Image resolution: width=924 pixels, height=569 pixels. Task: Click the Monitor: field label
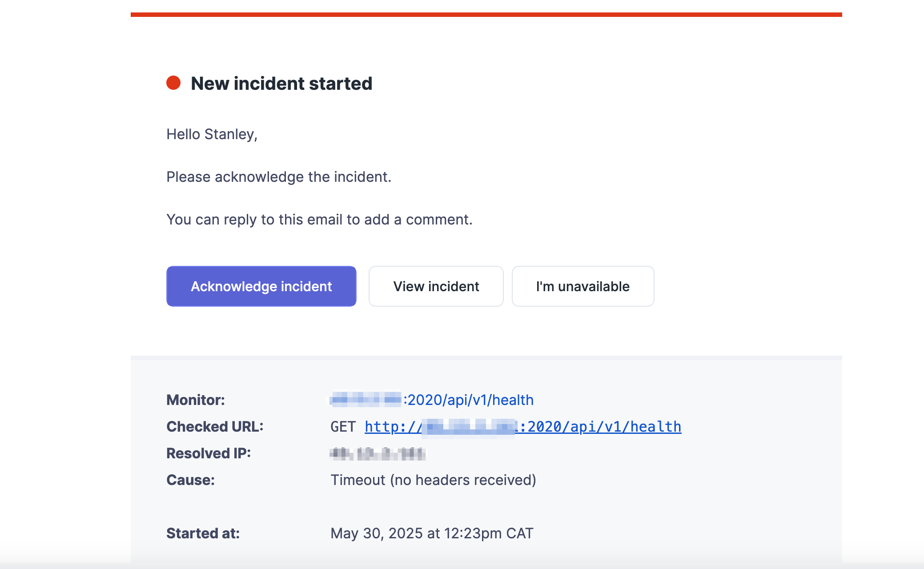pyautogui.click(x=196, y=400)
